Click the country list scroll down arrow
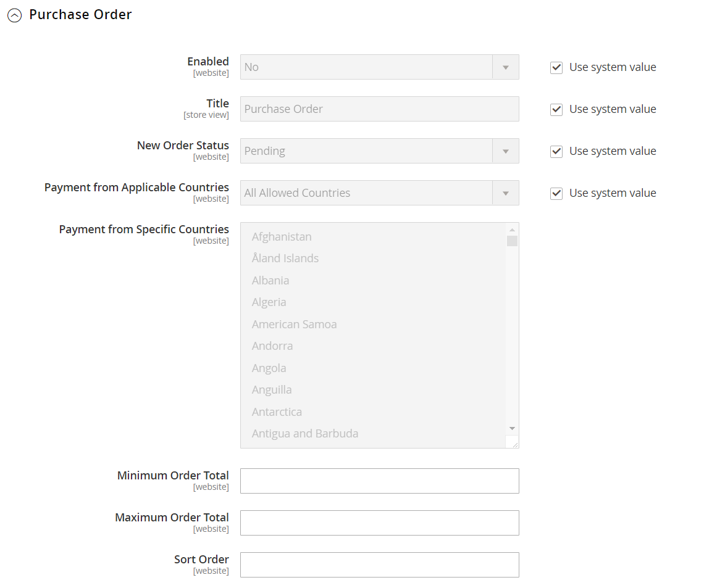The width and height of the screenshot is (712, 588). (512, 428)
